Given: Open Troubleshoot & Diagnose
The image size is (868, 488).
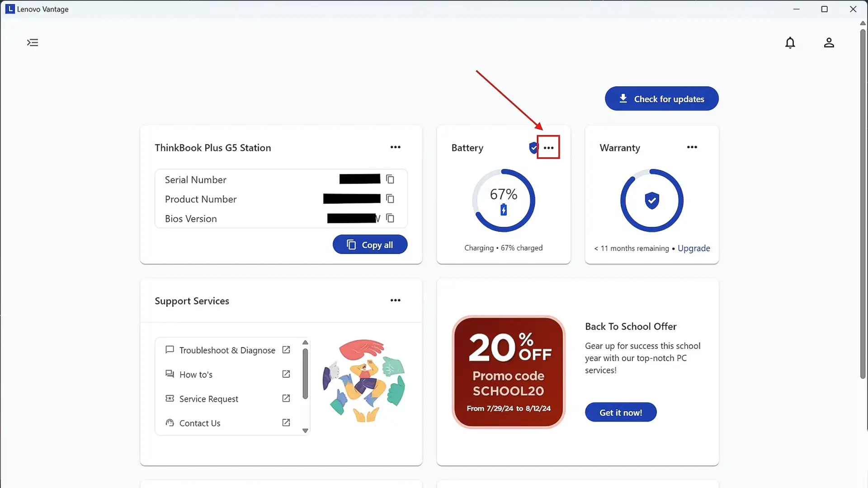Looking at the screenshot, I should 227,350.
